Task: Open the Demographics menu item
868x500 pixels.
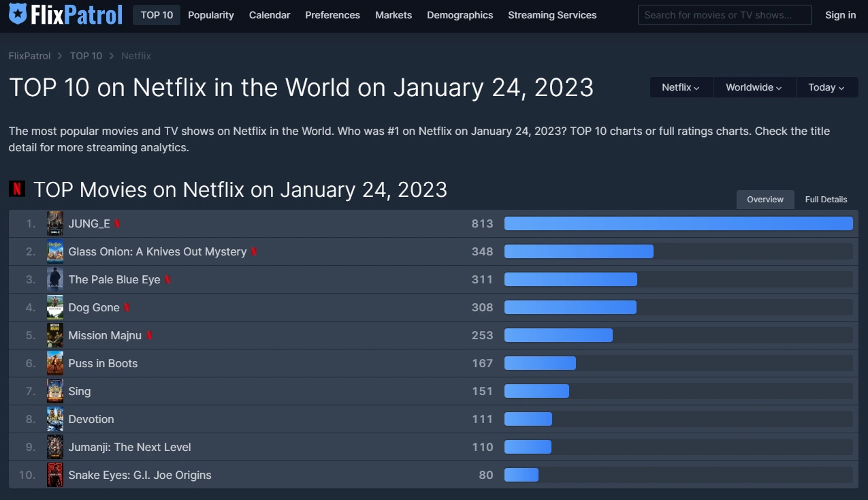Action: tap(460, 14)
